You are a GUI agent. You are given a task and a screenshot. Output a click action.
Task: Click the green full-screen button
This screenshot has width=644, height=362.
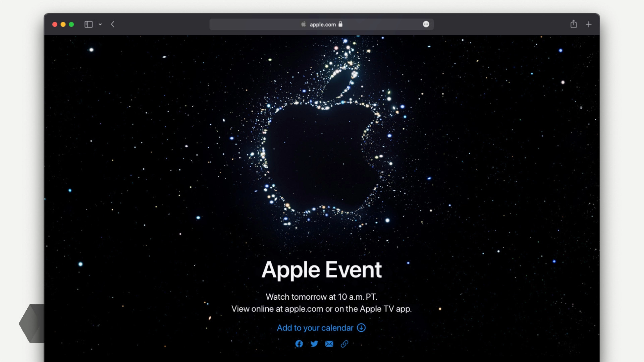point(71,24)
